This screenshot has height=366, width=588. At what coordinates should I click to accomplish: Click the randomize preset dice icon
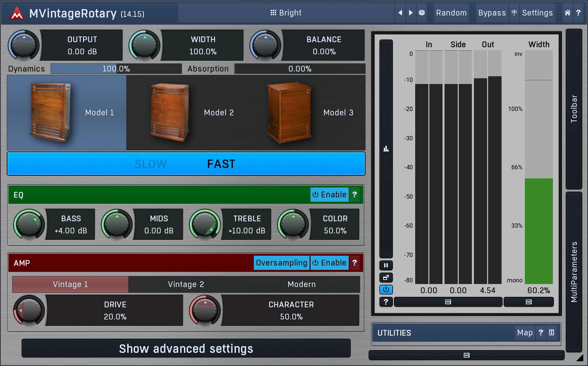point(422,13)
